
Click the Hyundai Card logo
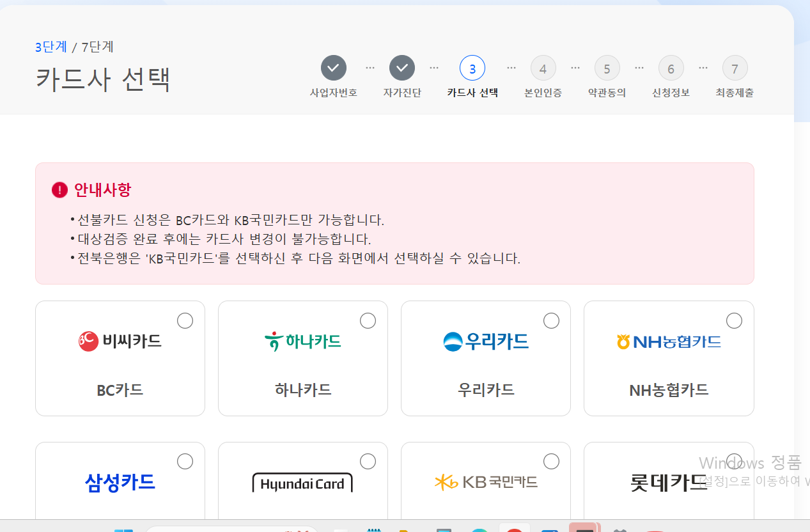click(x=303, y=483)
